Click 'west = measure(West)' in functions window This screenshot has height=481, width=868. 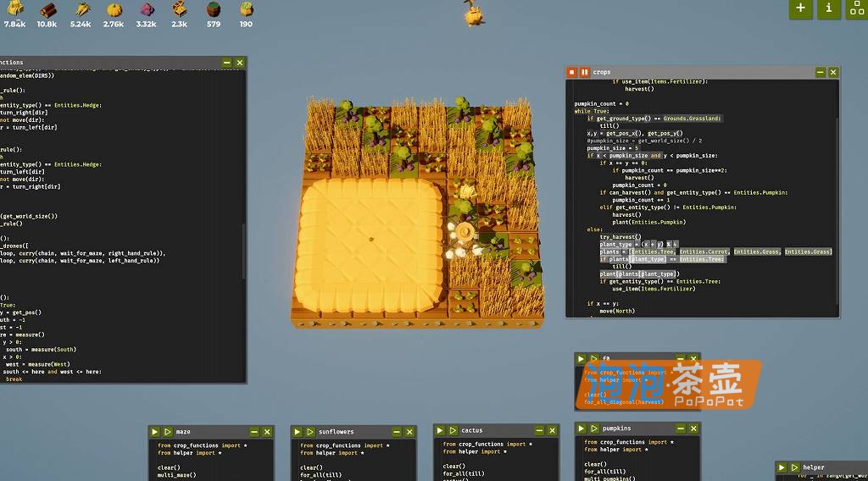point(37,364)
